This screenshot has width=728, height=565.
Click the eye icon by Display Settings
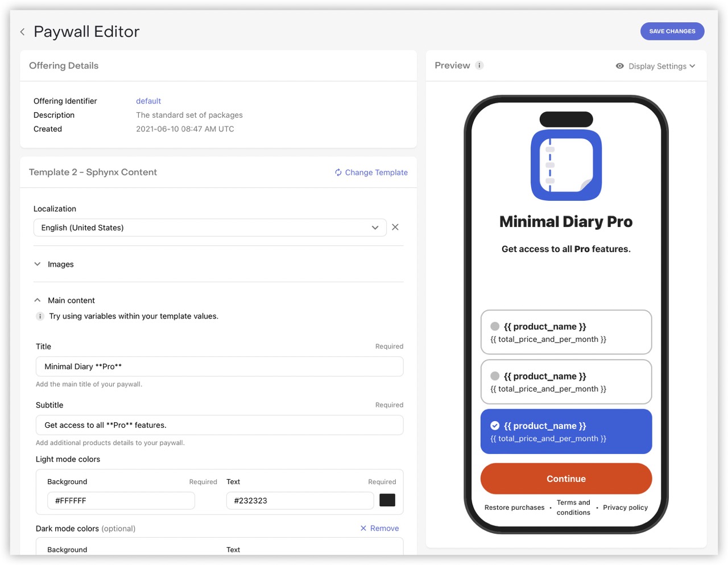click(620, 66)
